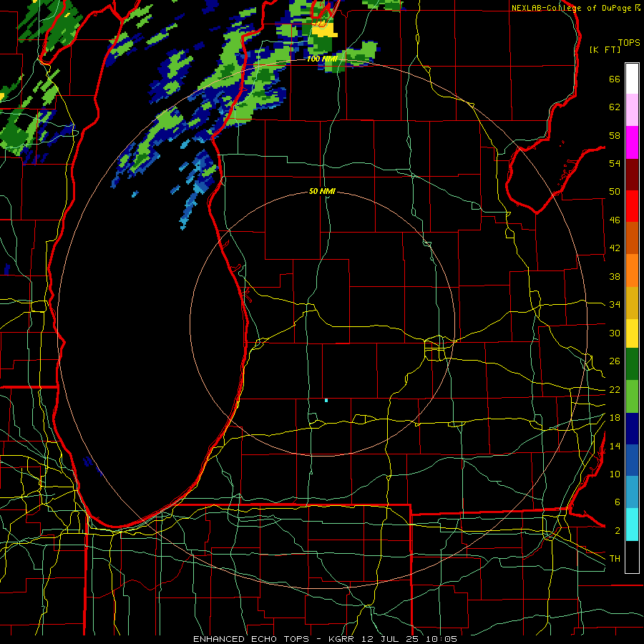Click the 22 value on legend scale
Image resolution: width=644 pixels, height=644 pixels.
pos(615,389)
